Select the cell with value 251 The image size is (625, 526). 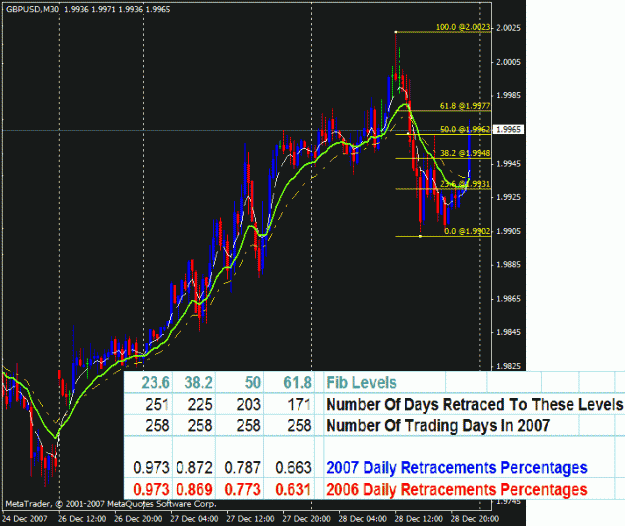(x=148, y=404)
